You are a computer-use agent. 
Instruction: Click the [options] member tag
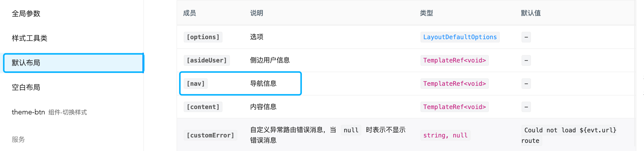coord(203,37)
